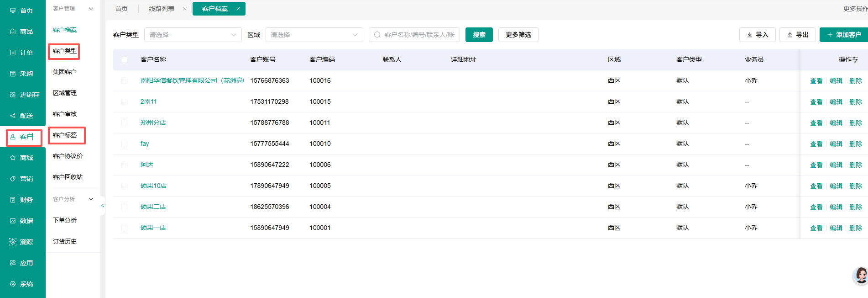The image size is (868, 298).
Task: Check the row for 阿达
Action: point(124,165)
